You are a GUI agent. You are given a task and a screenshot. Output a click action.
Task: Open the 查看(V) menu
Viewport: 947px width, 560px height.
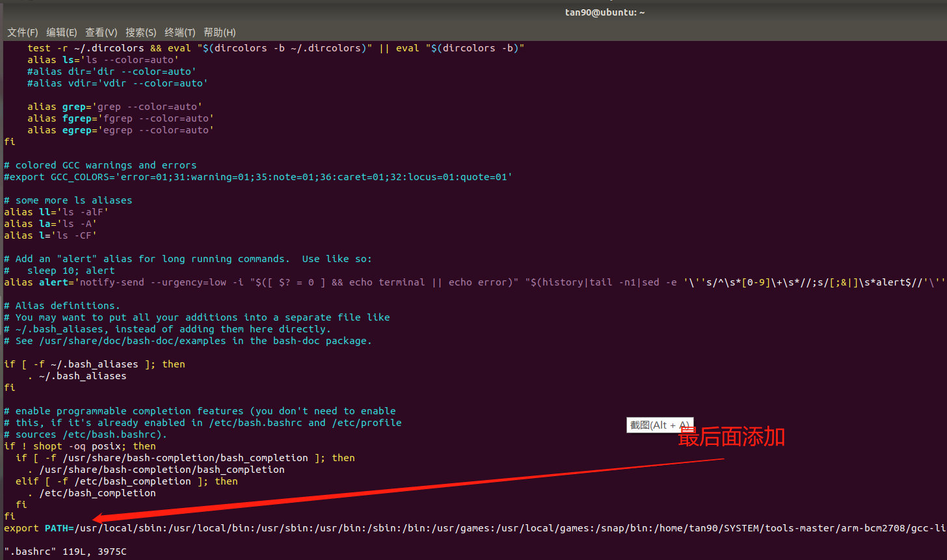point(101,33)
